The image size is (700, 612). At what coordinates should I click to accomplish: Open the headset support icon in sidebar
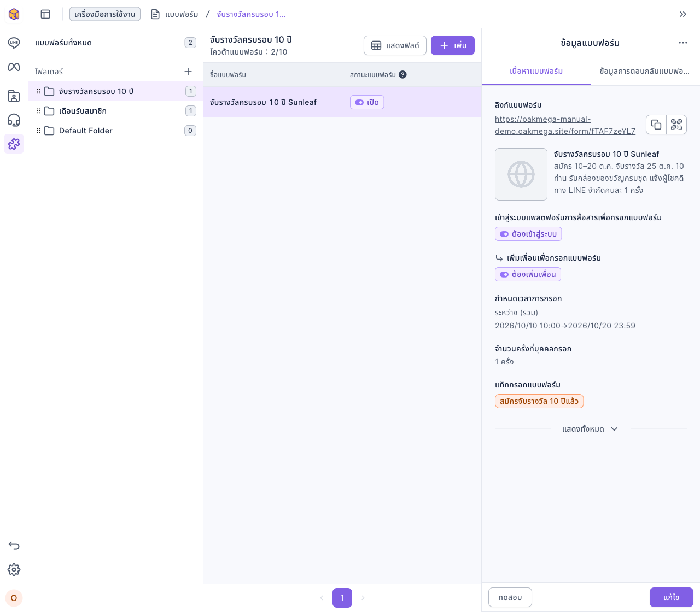tap(14, 120)
